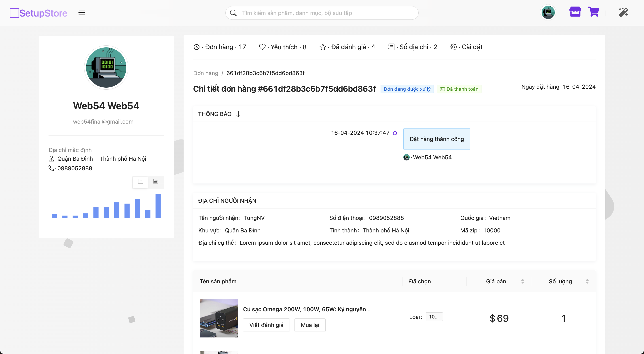Switch to bar chart view
644x354 pixels.
coord(140,182)
